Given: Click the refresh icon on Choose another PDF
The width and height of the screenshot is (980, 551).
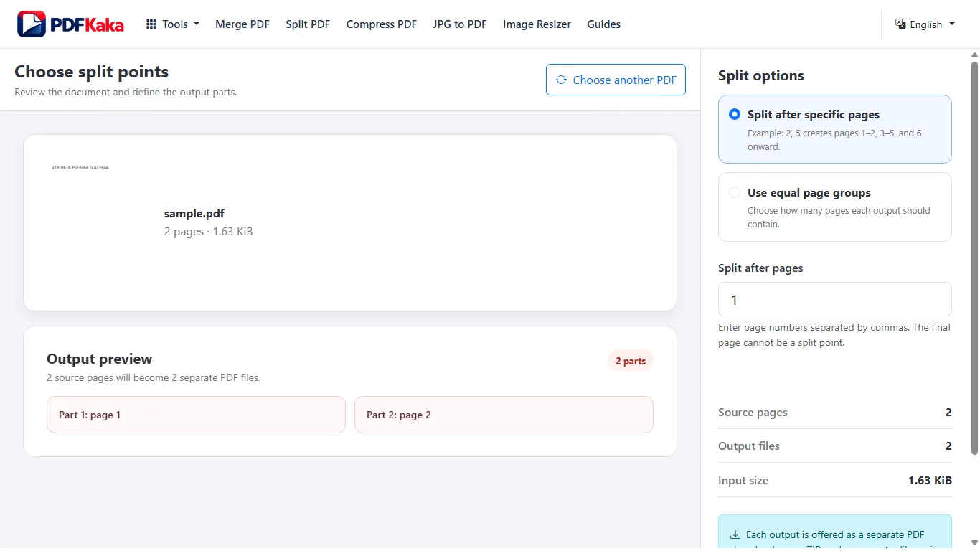Looking at the screenshot, I should (x=561, y=80).
